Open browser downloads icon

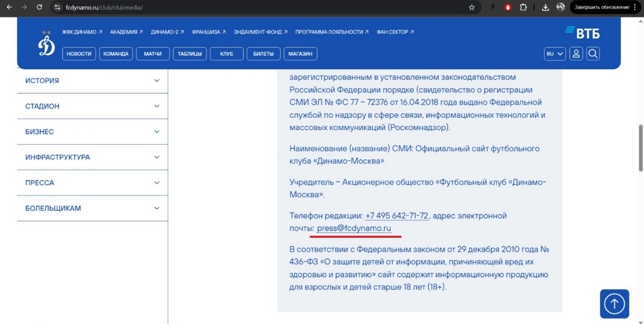pyautogui.click(x=545, y=7)
